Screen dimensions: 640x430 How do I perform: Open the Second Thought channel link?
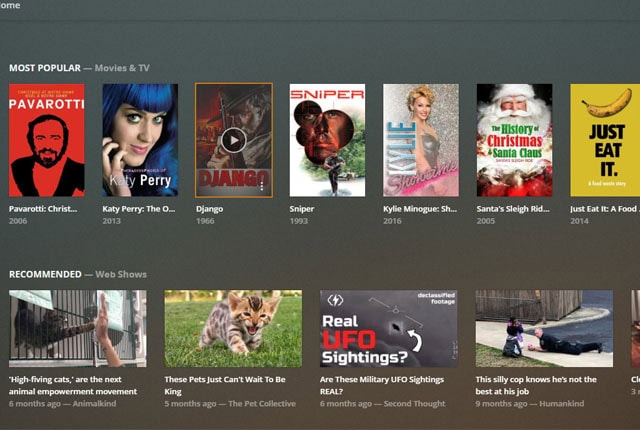click(x=414, y=403)
